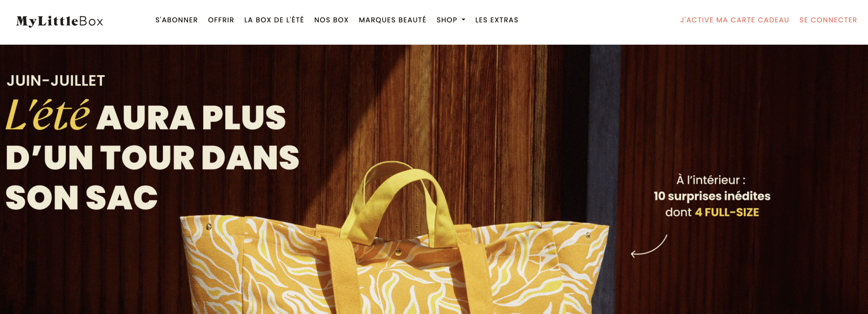The height and width of the screenshot is (314, 868).
Task: Go to the OFFRIR menu item
Action: coord(221,20)
